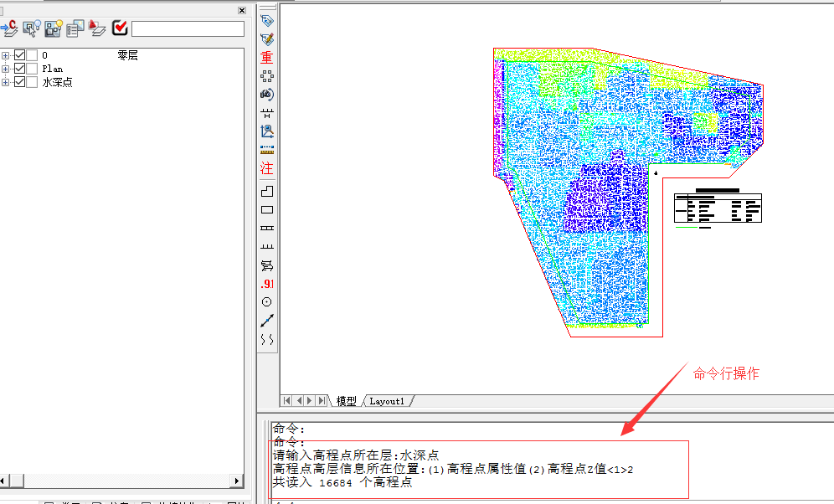Click the layer panel's right scroll arrow
834x504 pixels.
[238, 481]
